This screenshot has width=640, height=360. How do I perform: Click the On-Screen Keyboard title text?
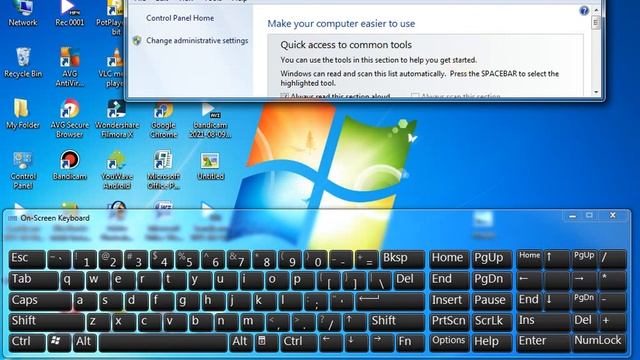(55, 218)
